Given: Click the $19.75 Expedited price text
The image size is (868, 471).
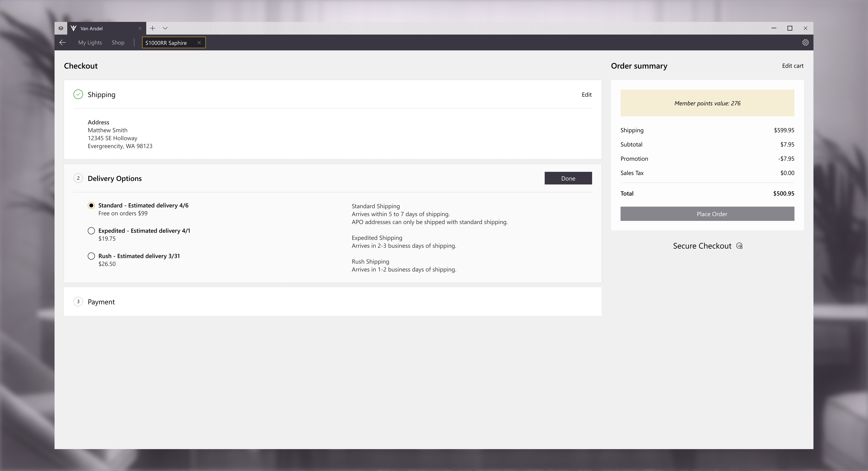Looking at the screenshot, I should tap(107, 239).
